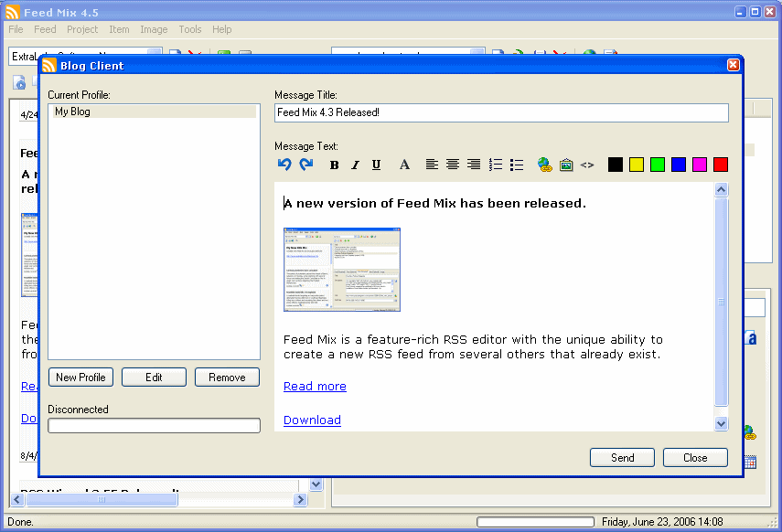The image size is (782, 532).
Task: Create a New Profile
Action: pyautogui.click(x=80, y=378)
